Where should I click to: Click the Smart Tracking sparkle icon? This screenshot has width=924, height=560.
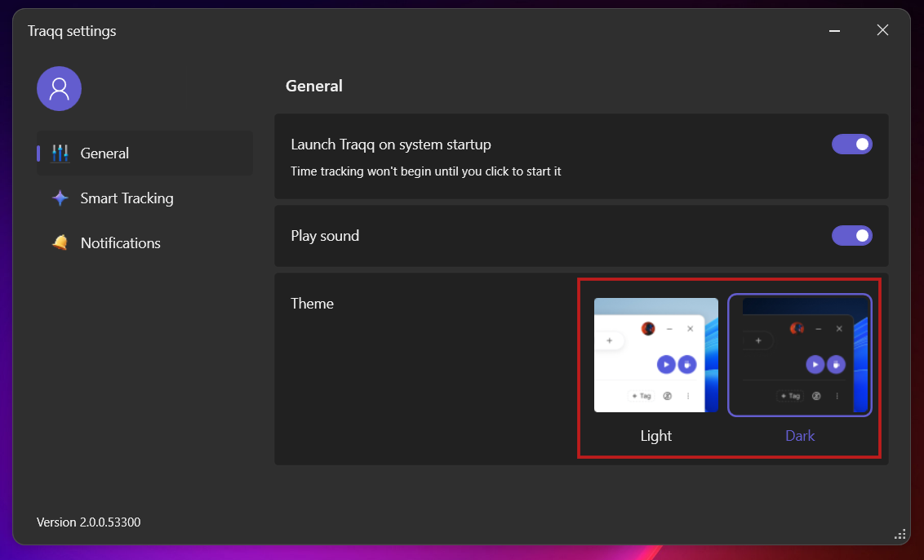pos(60,198)
